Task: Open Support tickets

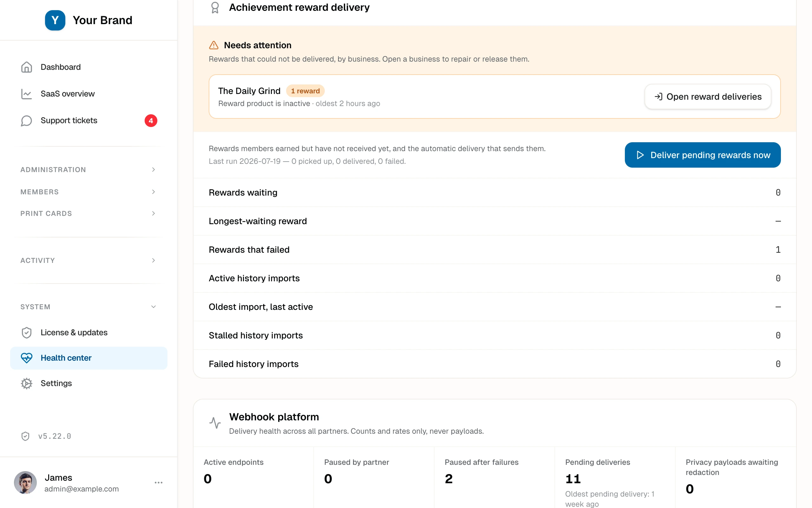Action: click(88, 121)
